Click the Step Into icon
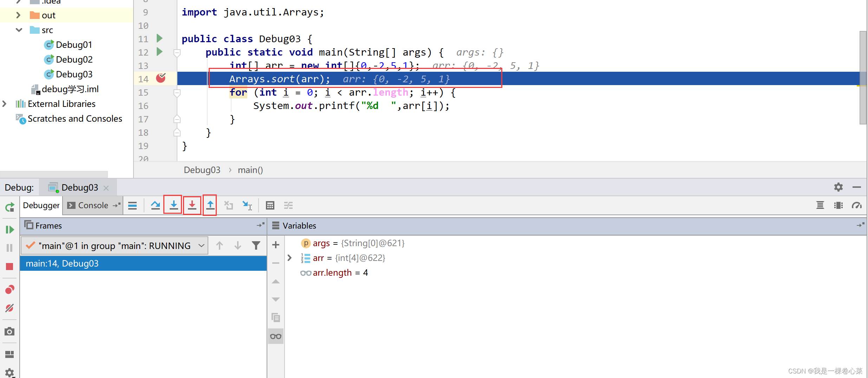The width and height of the screenshot is (868, 378). coord(174,205)
